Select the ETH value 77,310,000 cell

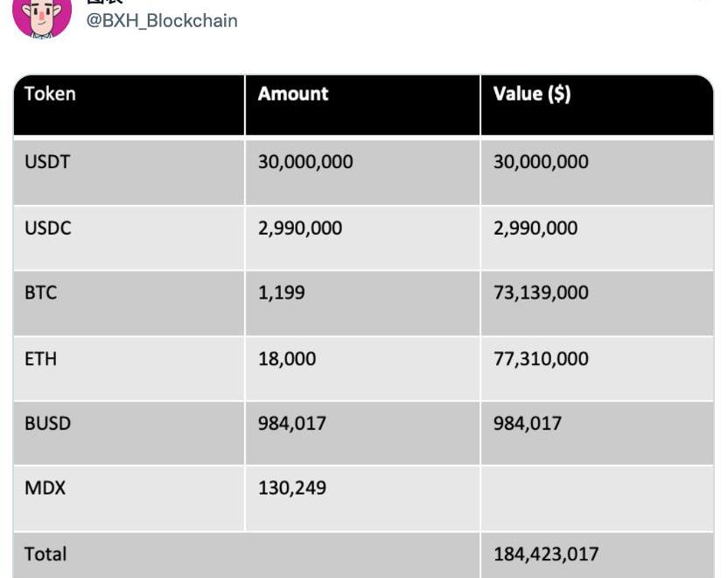[597, 369]
